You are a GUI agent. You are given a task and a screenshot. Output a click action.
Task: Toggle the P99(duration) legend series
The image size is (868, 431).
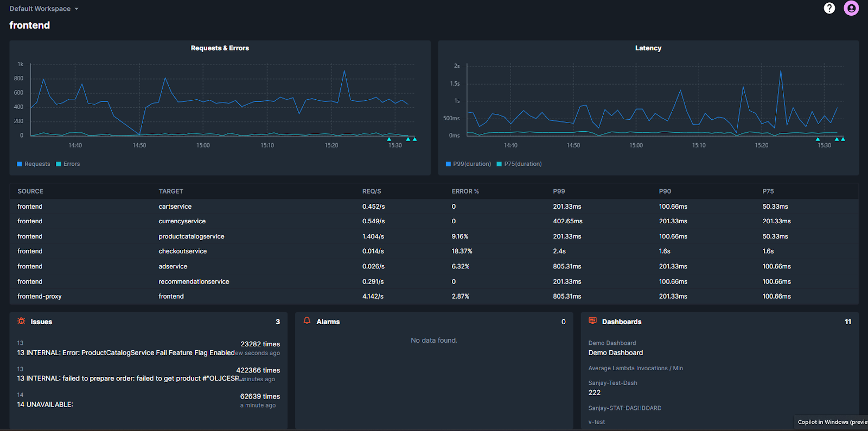coord(468,164)
